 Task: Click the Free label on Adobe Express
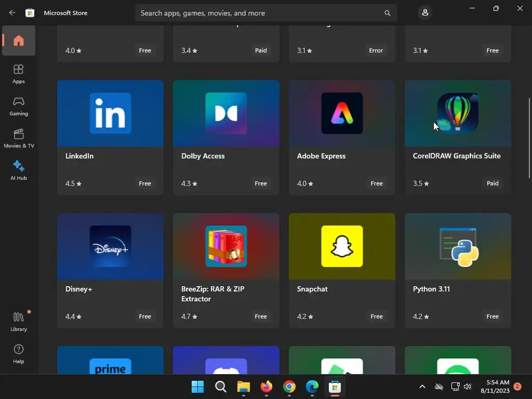(377, 183)
